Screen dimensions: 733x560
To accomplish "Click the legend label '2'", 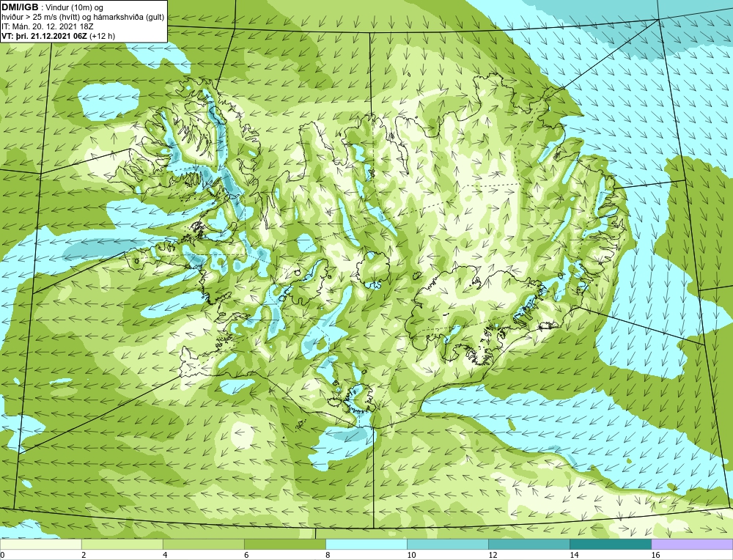I will pos(84,555).
